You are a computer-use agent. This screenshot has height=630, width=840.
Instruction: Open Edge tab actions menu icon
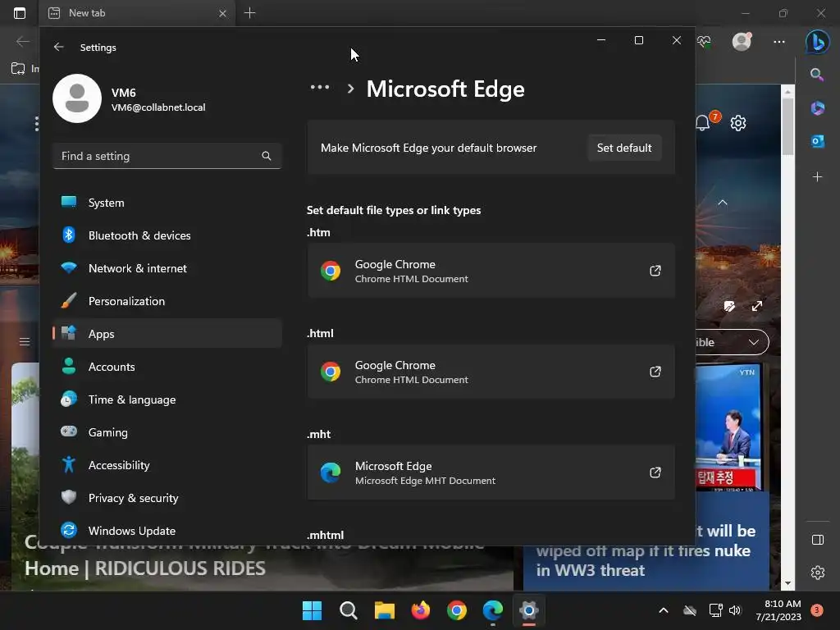click(x=20, y=13)
